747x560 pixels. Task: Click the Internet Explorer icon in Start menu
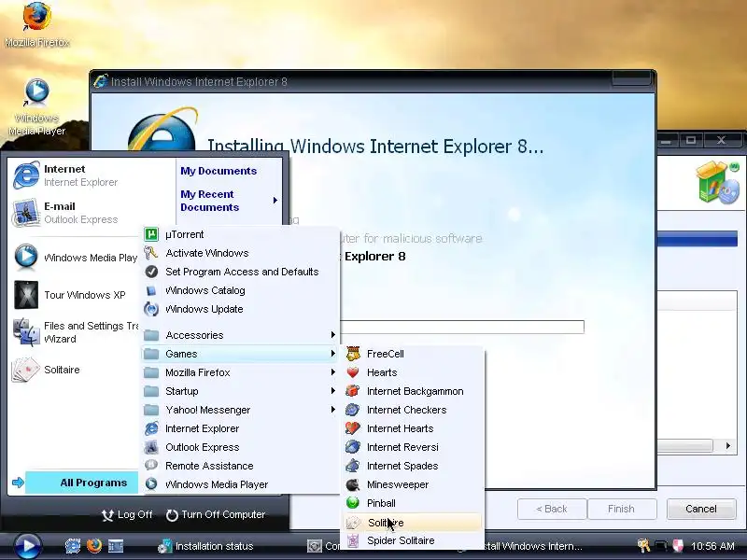pos(26,175)
